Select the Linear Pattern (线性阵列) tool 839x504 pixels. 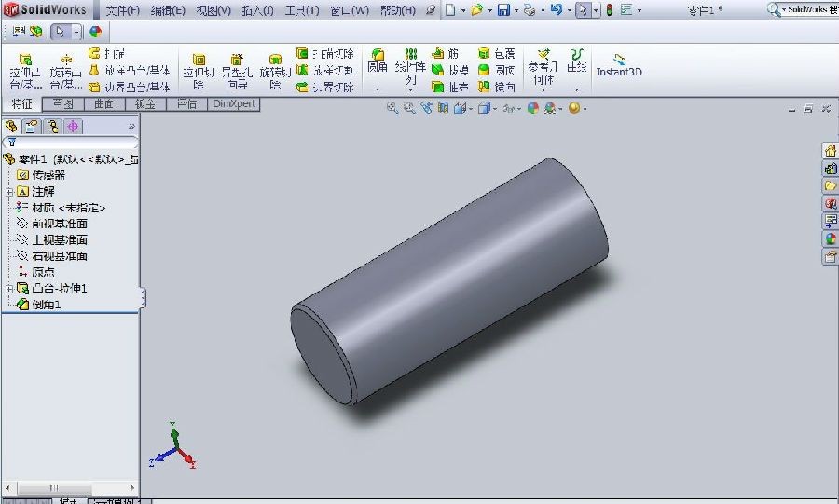(410, 66)
